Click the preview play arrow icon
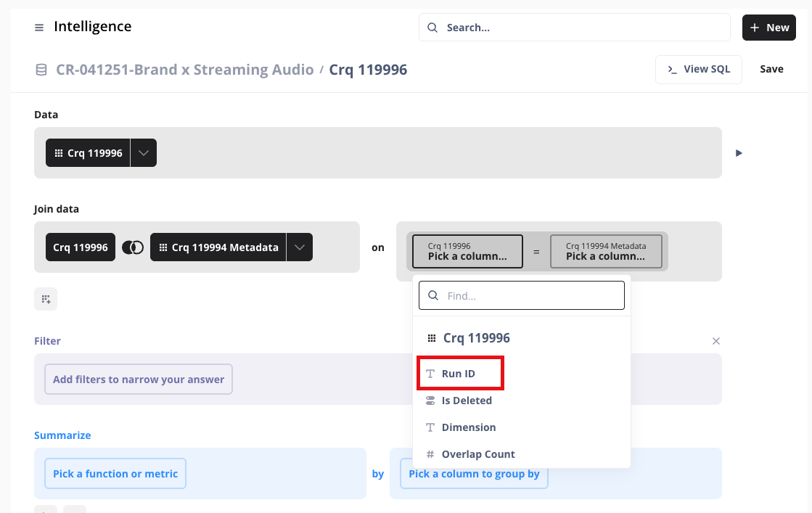This screenshot has height=513, width=812. pos(739,153)
